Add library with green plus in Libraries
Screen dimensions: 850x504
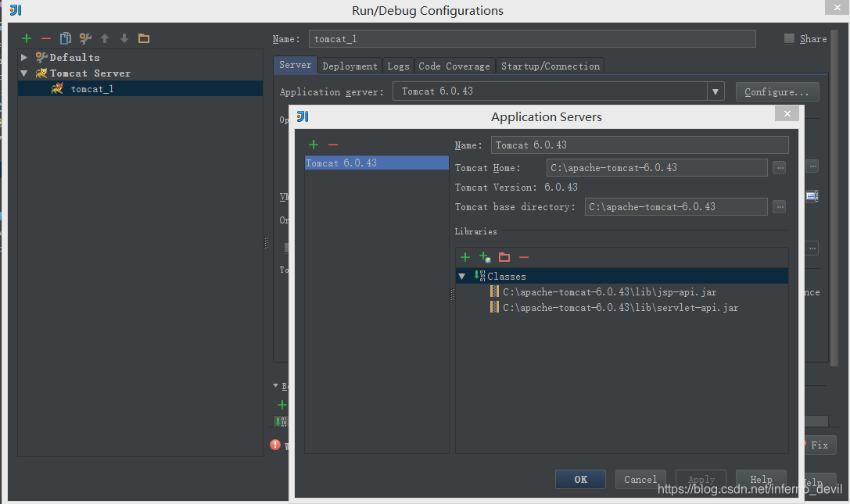(x=465, y=257)
